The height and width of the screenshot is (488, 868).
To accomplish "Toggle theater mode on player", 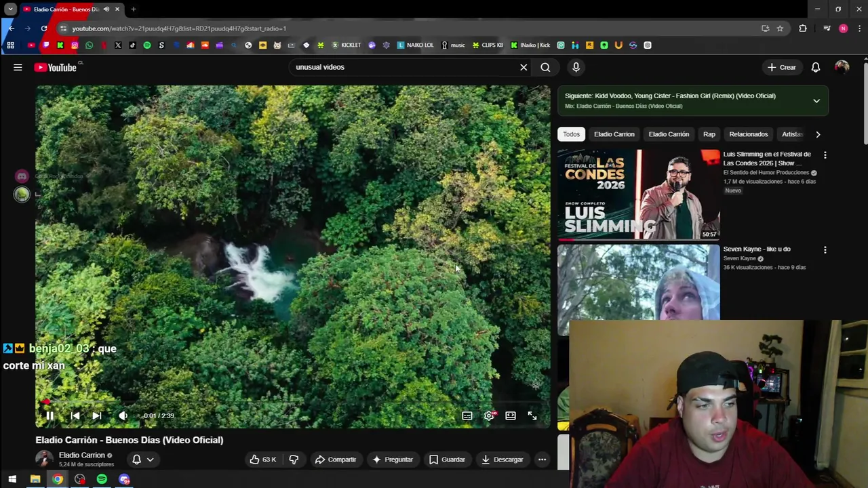I will 511,415.
